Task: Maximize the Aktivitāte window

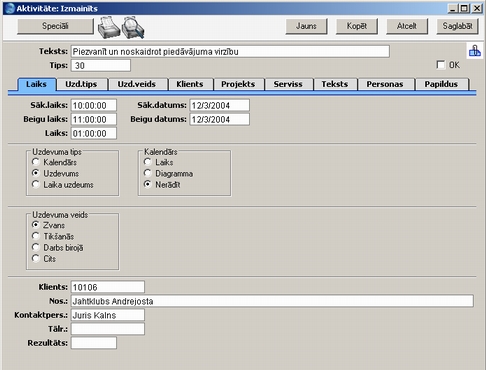Action: pos(465,8)
